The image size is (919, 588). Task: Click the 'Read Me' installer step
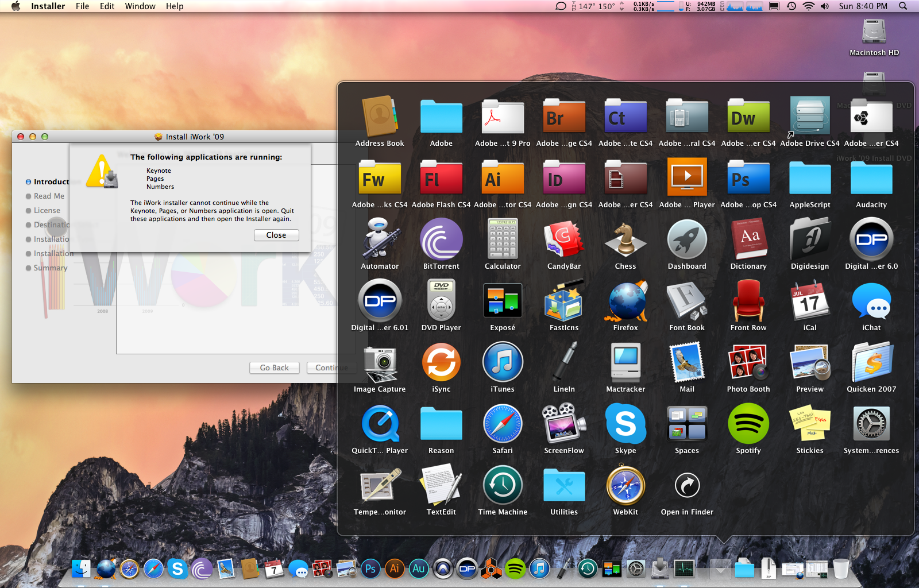(x=49, y=196)
